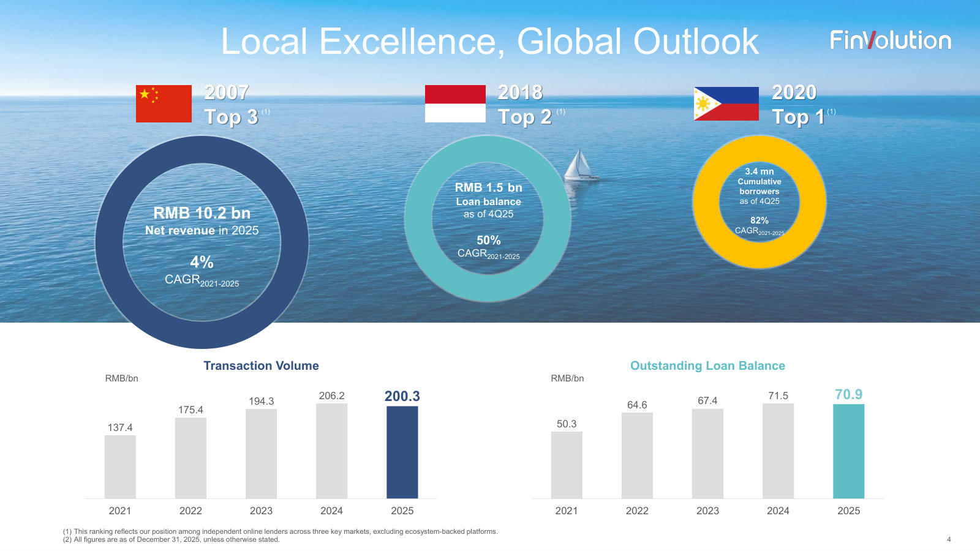Click the page number 4
This screenshot has height=551, width=980.
[x=949, y=539]
